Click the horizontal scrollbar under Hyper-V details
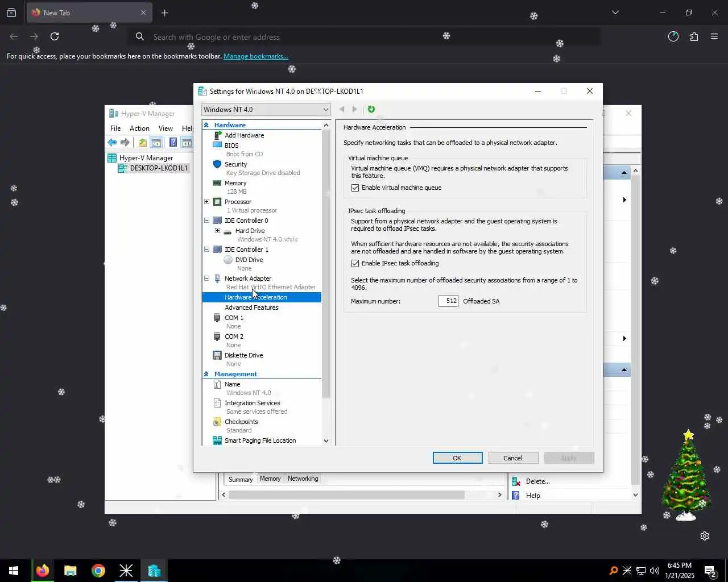Screen dimensions: 728x582 pos(346,494)
